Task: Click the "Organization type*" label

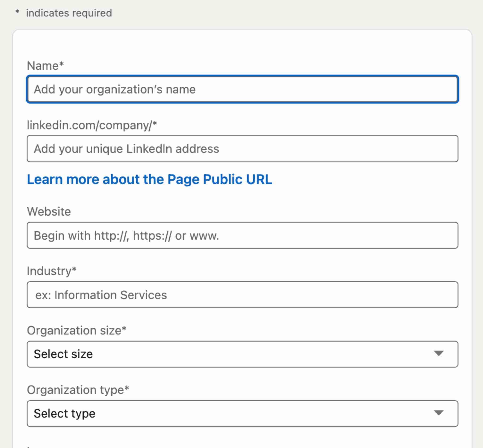Action: 78,390
